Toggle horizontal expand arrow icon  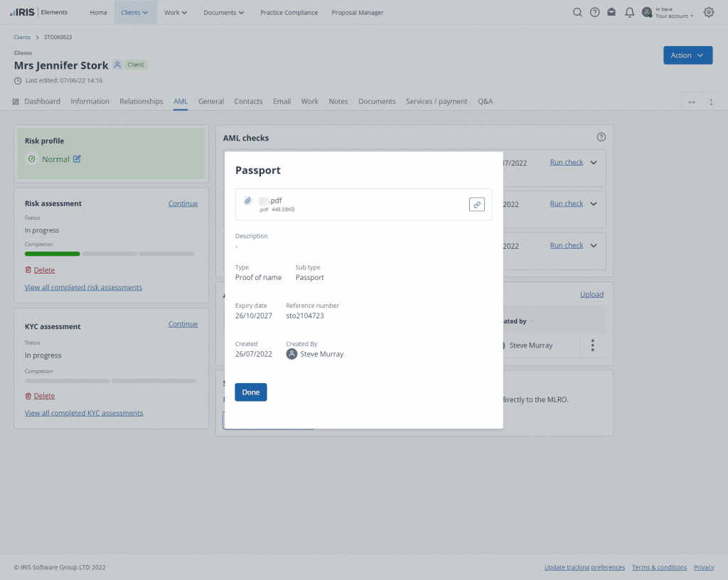[691, 102]
